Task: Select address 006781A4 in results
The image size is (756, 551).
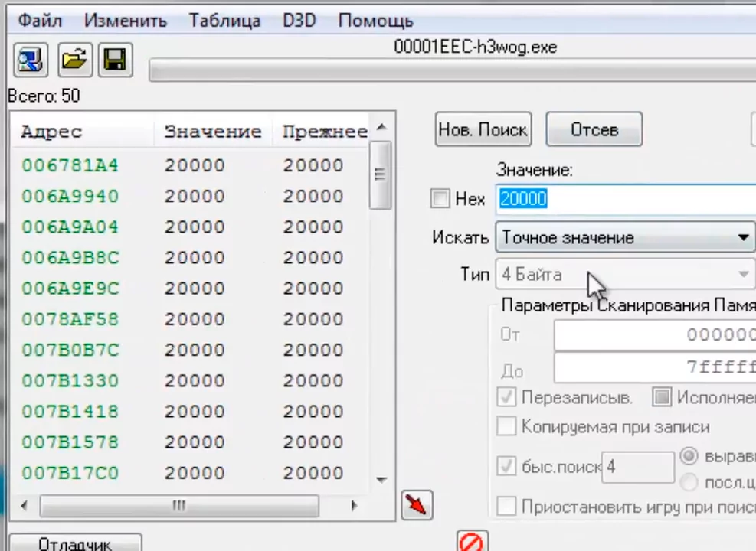Action: [x=70, y=166]
